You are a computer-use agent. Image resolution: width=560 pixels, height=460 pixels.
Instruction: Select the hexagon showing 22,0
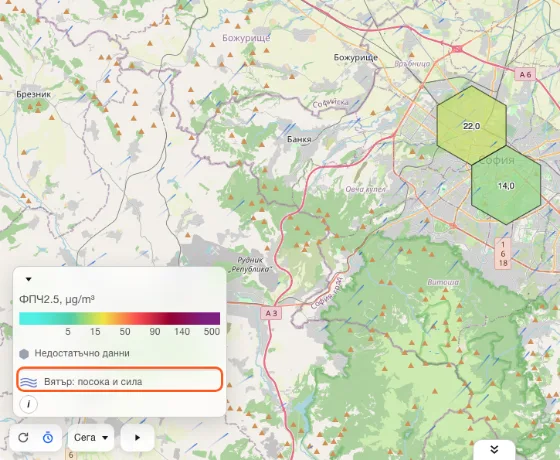(471, 126)
